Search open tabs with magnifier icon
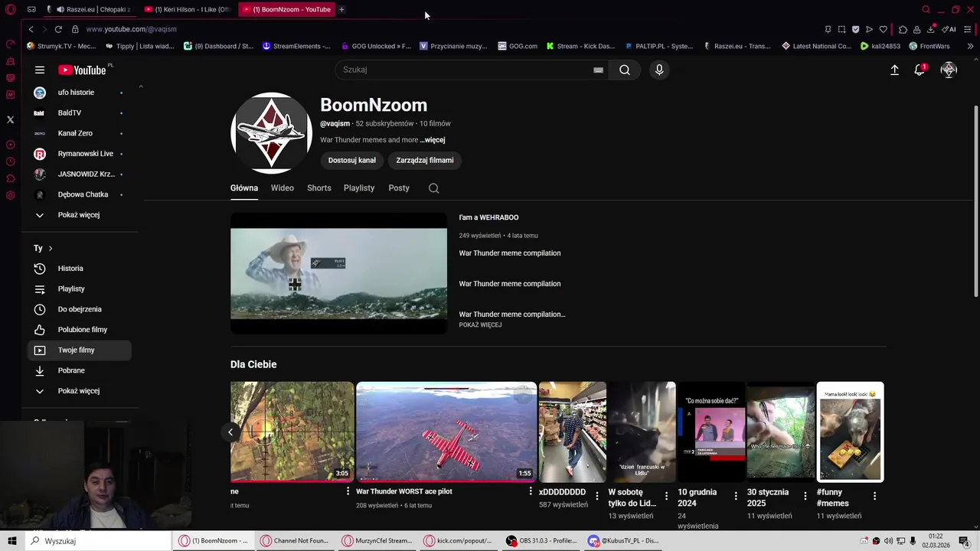The height and width of the screenshot is (551, 980). 926,9
